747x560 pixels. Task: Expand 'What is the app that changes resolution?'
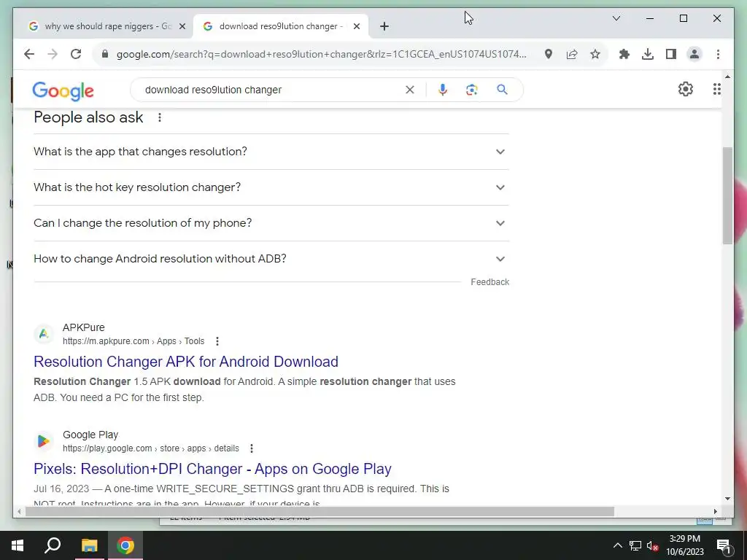(x=271, y=152)
